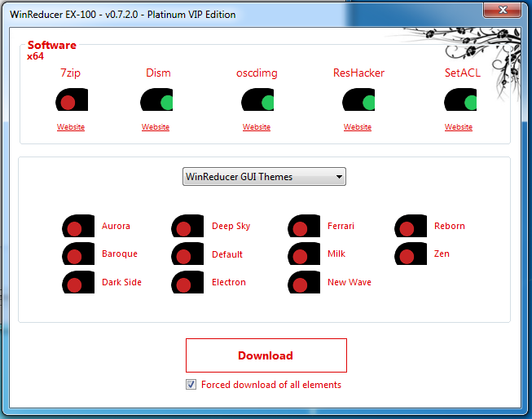Click the New Wave theme label

coord(350,282)
